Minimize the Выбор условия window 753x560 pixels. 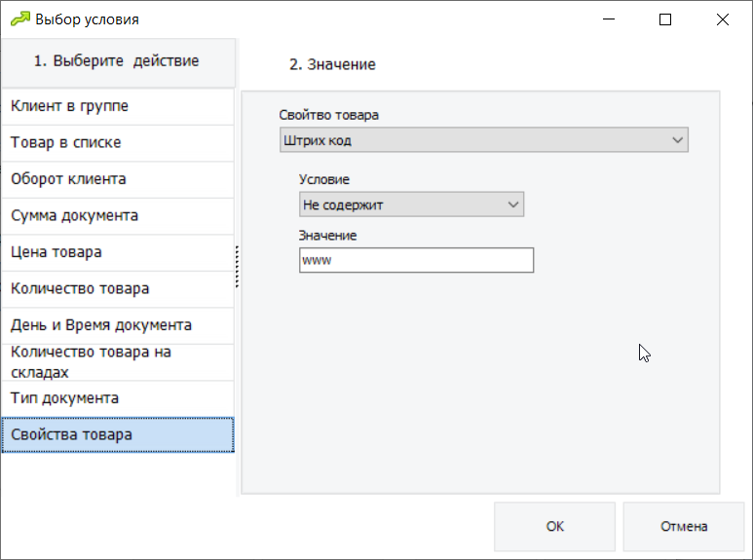click(x=609, y=19)
